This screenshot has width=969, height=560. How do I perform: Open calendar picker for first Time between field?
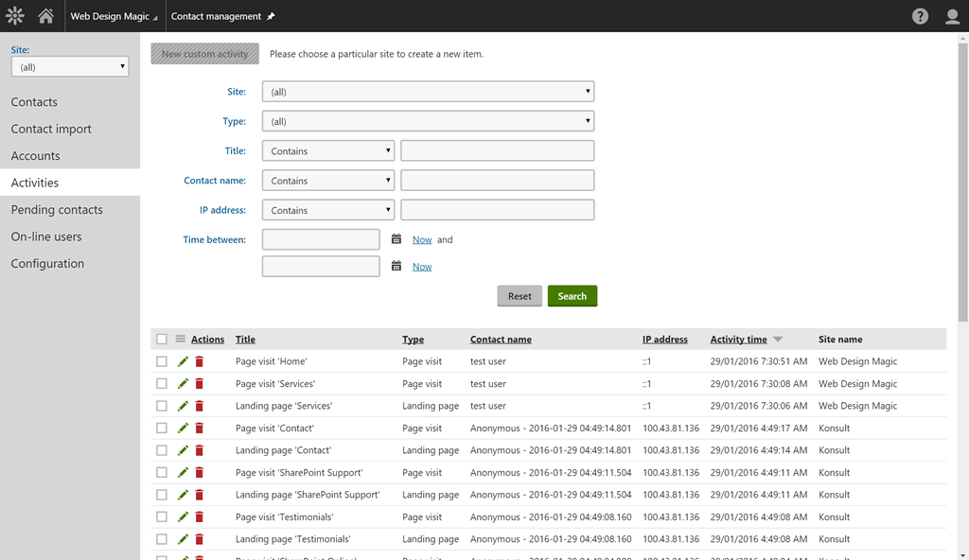[x=396, y=240]
